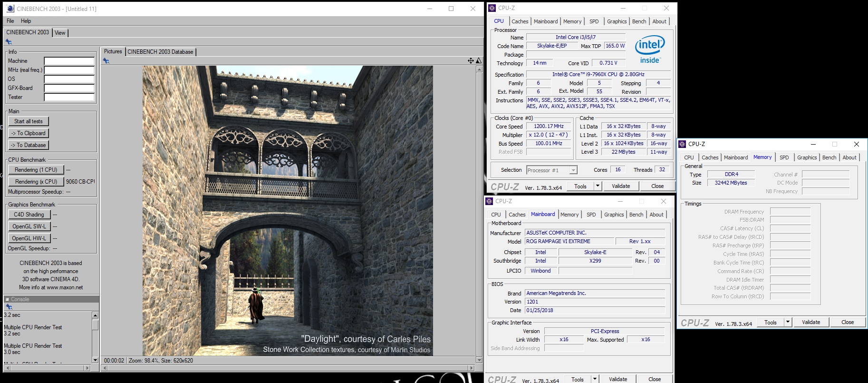The width and height of the screenshot is (868, 383).
Task: Click the MHz (real freq.) input field
Action: click(x=69, y=70)
